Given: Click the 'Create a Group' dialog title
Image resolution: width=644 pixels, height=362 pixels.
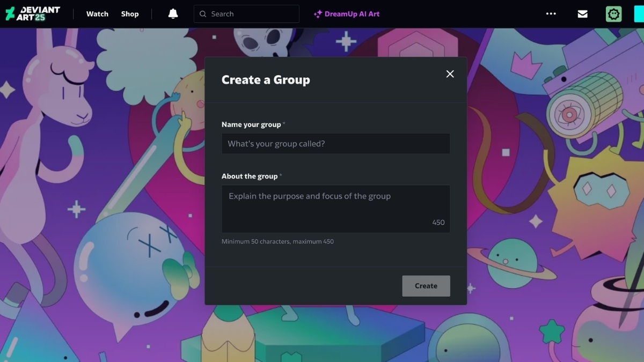Looking at the screenshot, I should coord(266,80).
